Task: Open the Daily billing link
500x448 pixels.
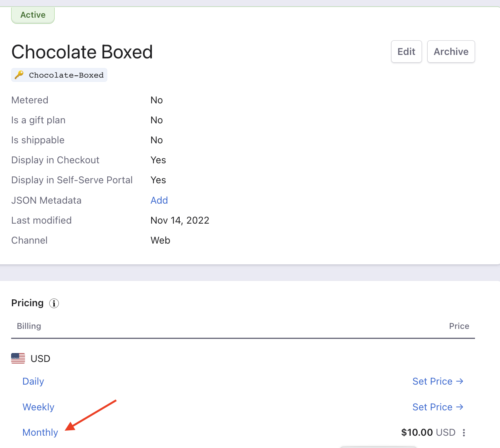Action: pos(33,381)
